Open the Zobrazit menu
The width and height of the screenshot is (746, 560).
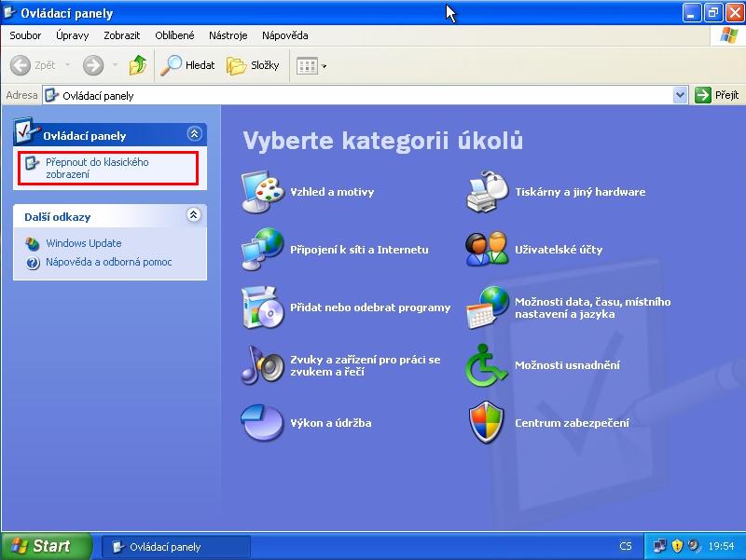pyautogui.click(x=122, y=35)
